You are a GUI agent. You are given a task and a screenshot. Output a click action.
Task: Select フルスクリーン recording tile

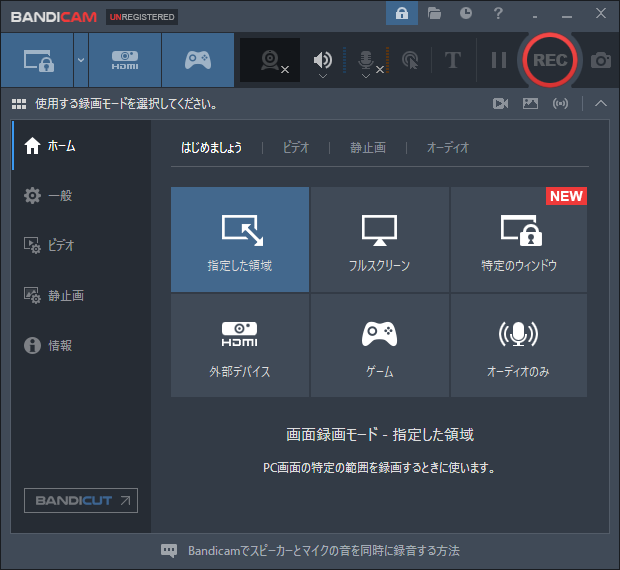(380, 240)
